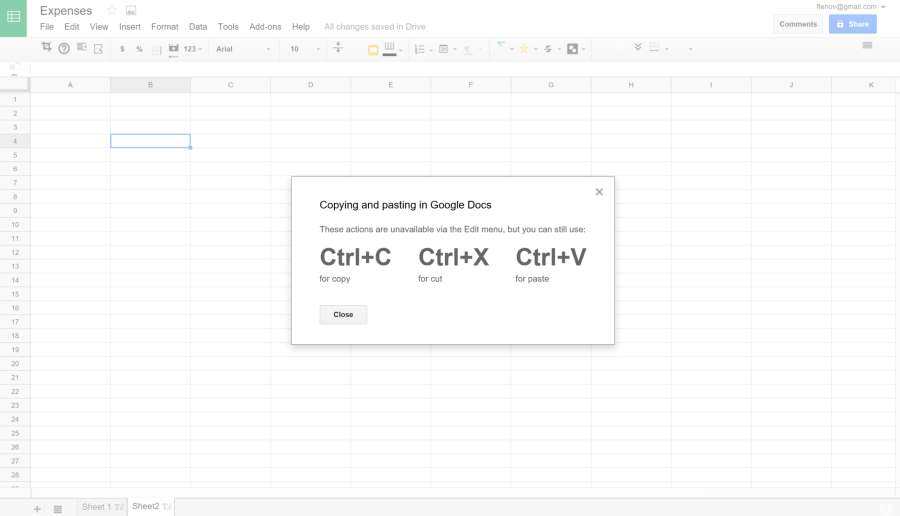Select column B header
Image resolution: width=900 pixels, height=516 pixels.
point(150,85)
